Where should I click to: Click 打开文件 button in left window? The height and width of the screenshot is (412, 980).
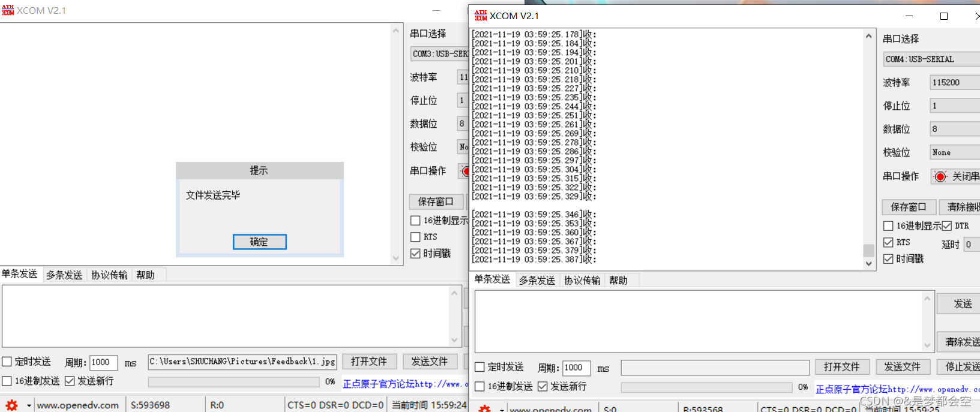370,362
